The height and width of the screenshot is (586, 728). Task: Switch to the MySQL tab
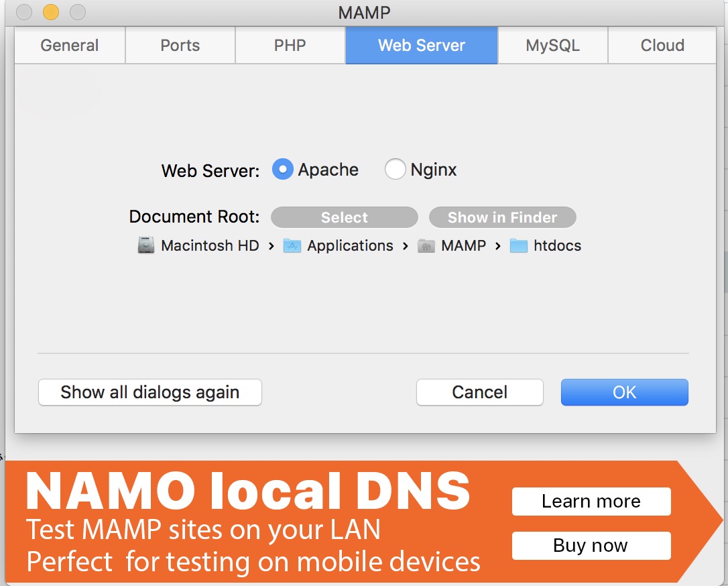552,45
